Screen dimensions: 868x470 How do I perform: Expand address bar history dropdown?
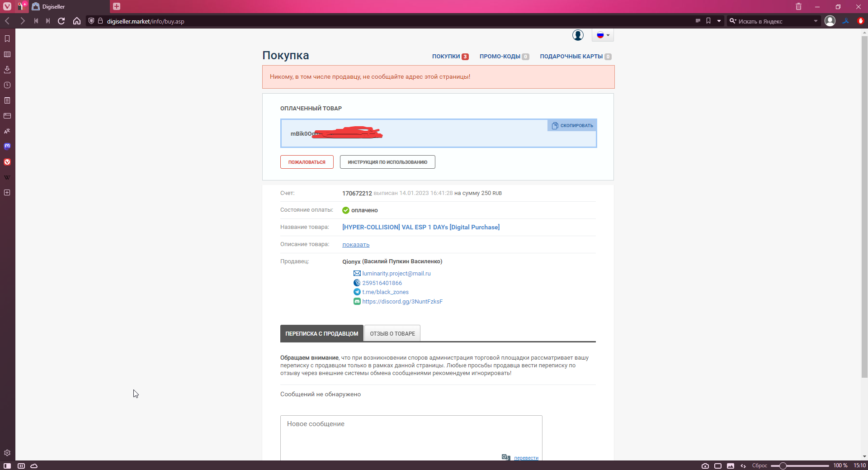pos(719,21)
